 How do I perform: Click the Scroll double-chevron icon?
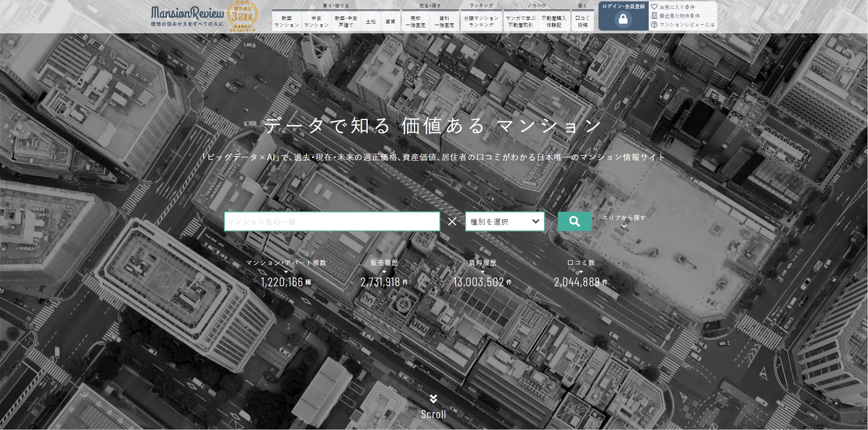pos(434,399)
